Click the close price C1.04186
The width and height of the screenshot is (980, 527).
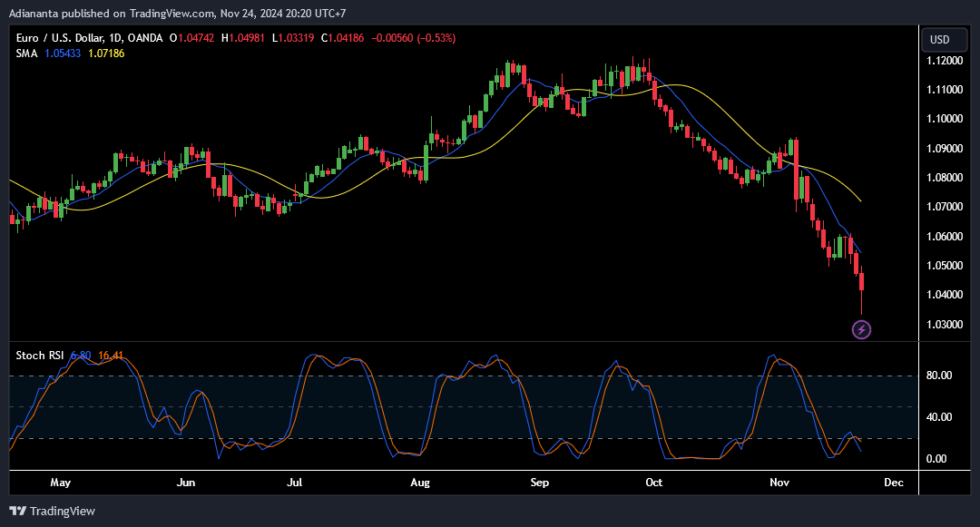pos(342,38)
